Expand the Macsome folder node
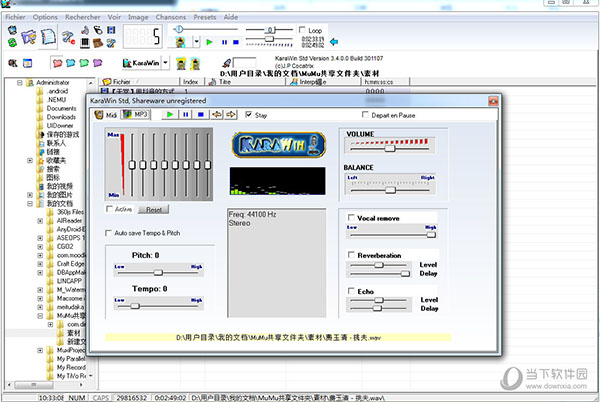Image resolution: width=600 pixels, height=402 pixels. [40, 298]
